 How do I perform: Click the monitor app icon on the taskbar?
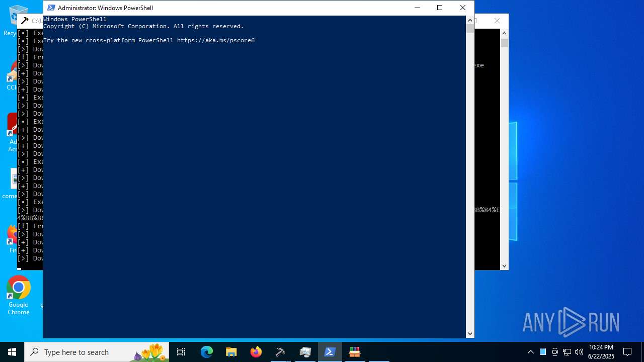point(305,352)
